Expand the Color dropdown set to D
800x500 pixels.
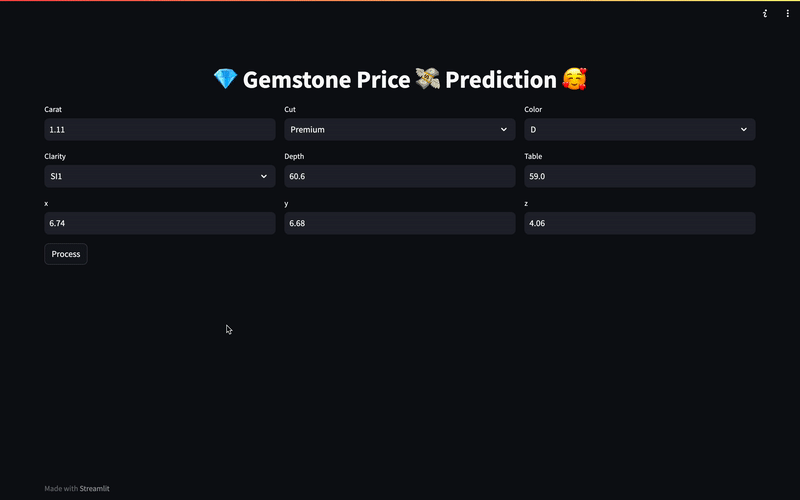pyautogui.click(x=640, y=130)
